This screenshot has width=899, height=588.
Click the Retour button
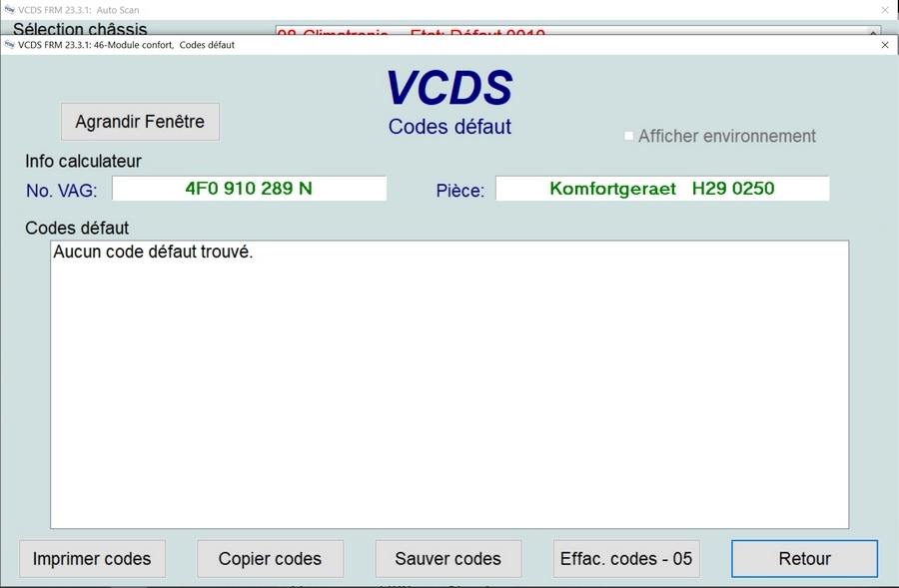pyautogui.click(x=804, y=559)
